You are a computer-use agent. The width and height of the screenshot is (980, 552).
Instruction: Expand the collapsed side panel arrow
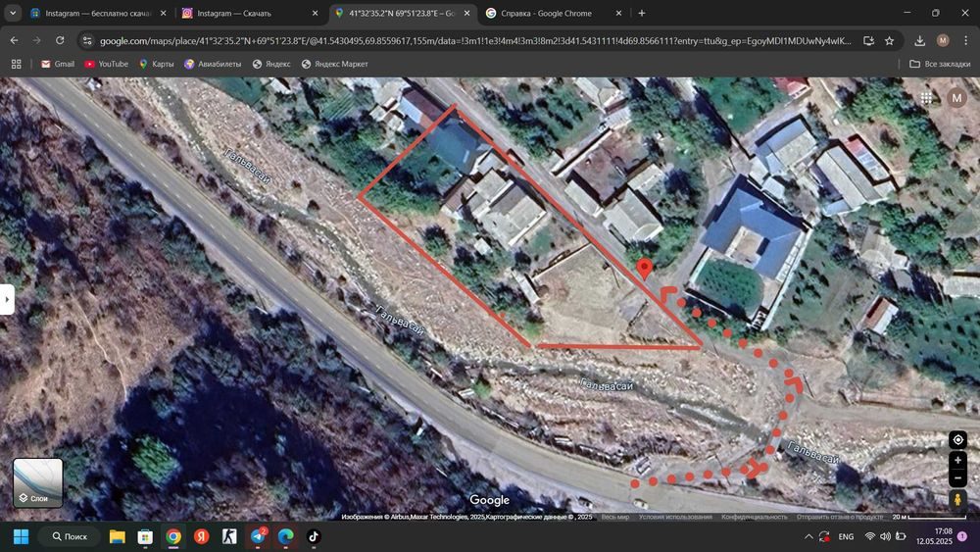coord(7,299)
